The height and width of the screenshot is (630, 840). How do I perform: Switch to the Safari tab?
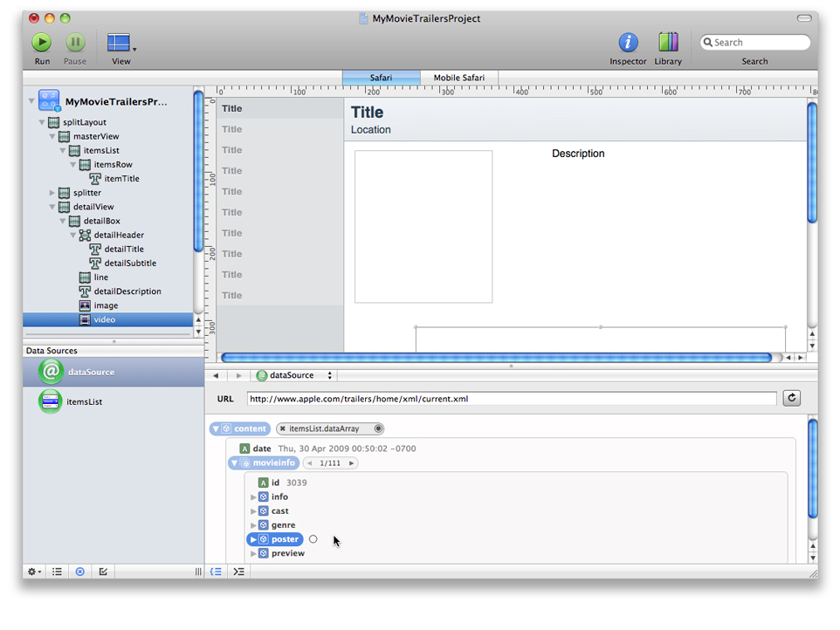(x=381, y=78)
